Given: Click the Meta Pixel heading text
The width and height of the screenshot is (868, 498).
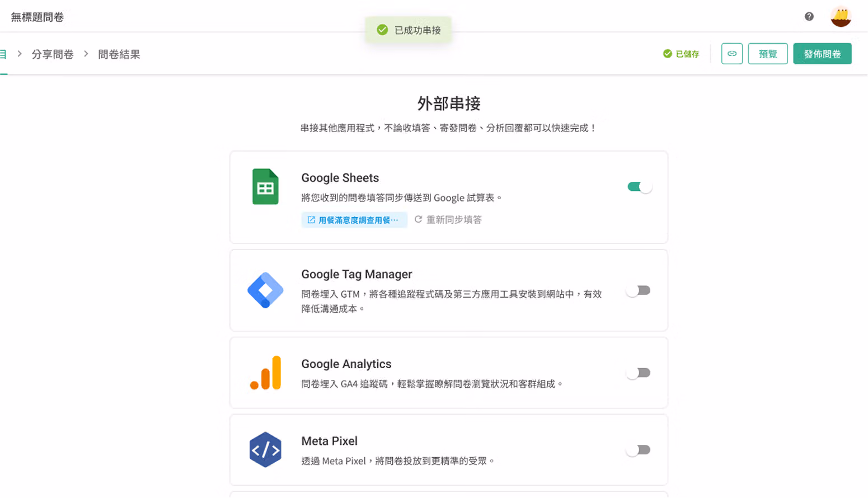Looking at the screenshot, I should pos(329,441).
